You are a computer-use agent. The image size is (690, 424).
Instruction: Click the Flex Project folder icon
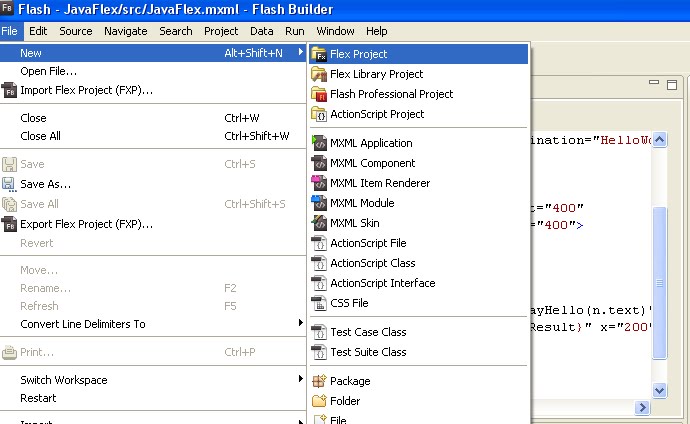coord(319,54)
